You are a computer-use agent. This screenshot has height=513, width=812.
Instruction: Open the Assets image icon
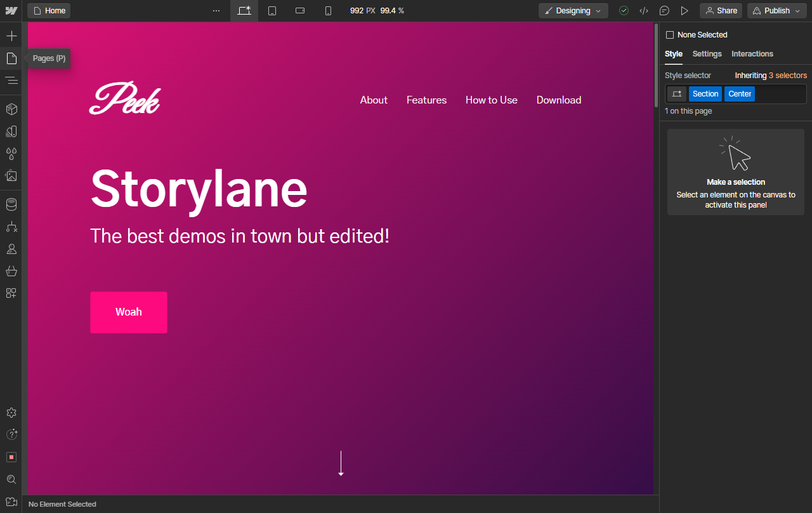(11, 176)
